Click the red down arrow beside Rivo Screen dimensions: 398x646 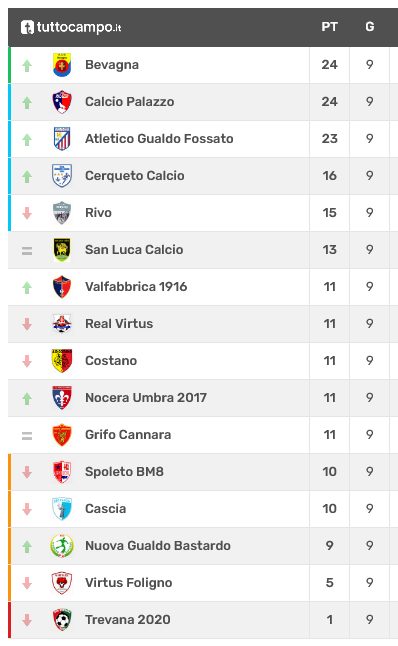27,213
